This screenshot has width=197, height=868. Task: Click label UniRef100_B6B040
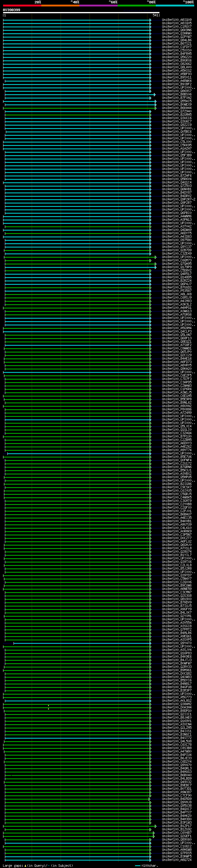pos(177,775)
